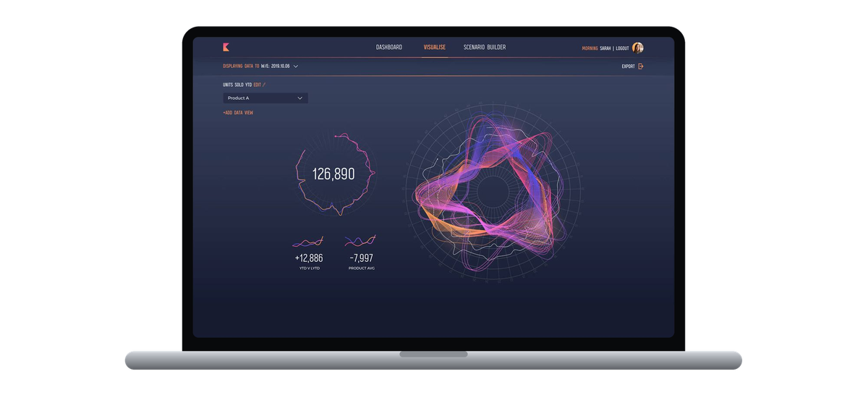Switch to the Visualise tab
868x395 pixels.
(435, 48)
